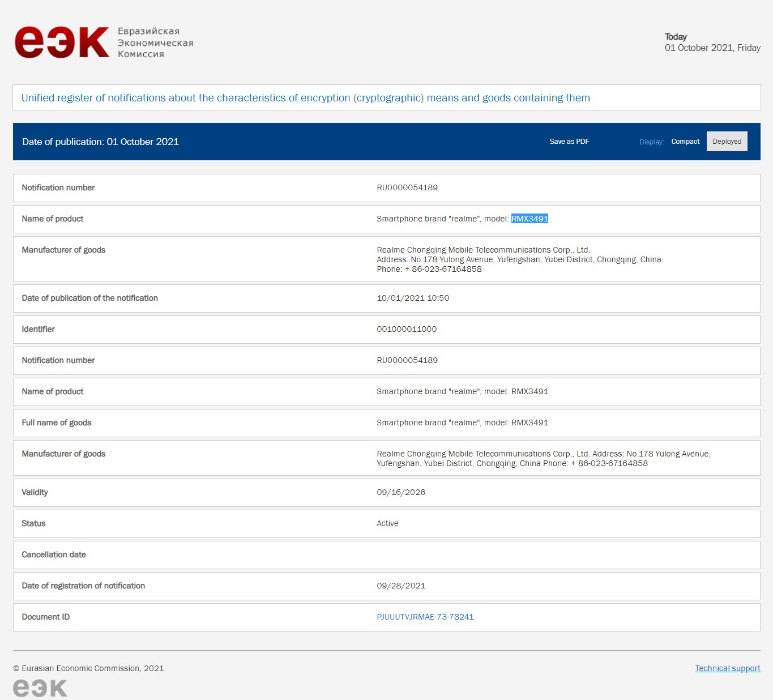This screenshot has height=700, width=773.
Task: Open the Unified register of notifications link
Action: tap(305, 97)
